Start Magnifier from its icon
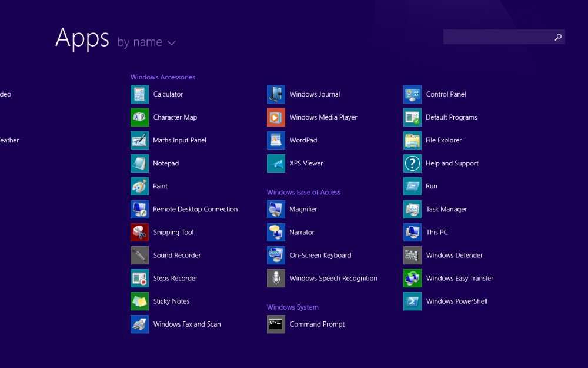588x368 pixels. point(276,209)
